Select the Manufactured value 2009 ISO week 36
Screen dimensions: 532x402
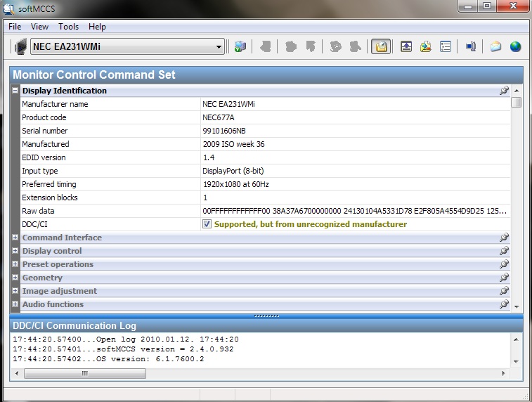(x=234, y=144)
